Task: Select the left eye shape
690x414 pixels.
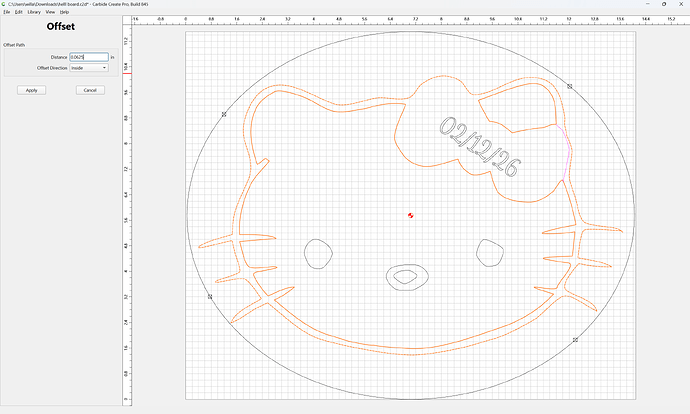Action: coord(319,254)
